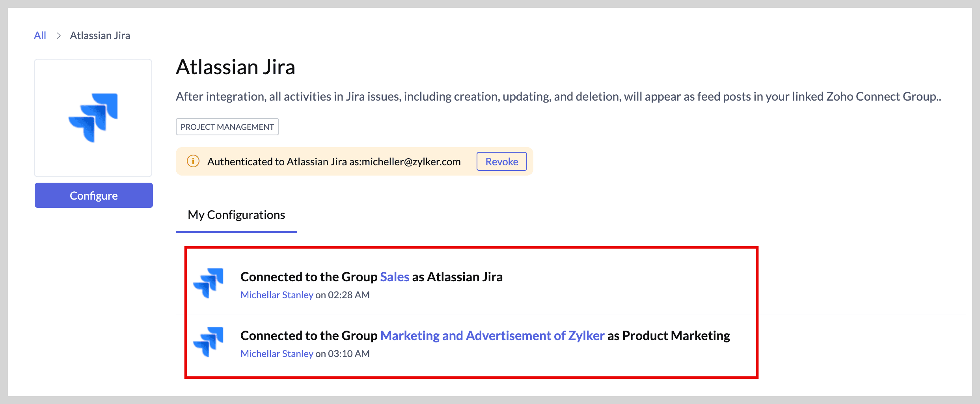Click the Jira icon beside Product Marketing configuration
This screenshot has width=980, height=404.
(x=208, y=342)
